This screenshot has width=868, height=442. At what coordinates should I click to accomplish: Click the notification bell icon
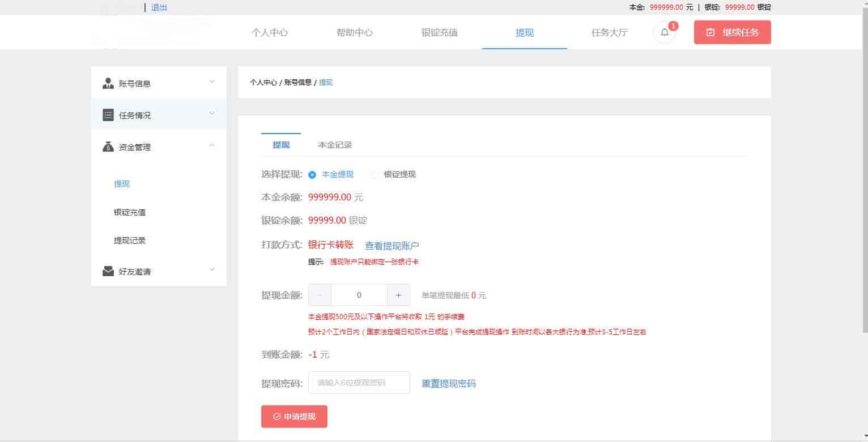tap(665, 32)
